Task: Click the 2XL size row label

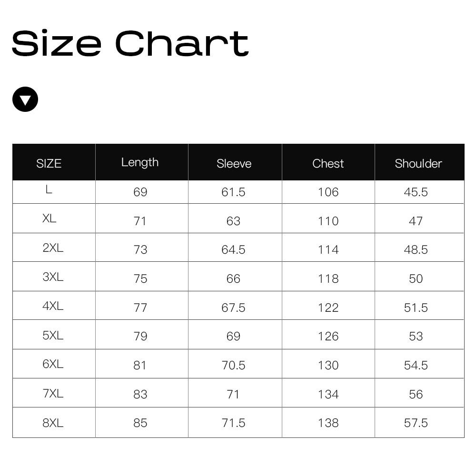Action: tap(53, 248)
